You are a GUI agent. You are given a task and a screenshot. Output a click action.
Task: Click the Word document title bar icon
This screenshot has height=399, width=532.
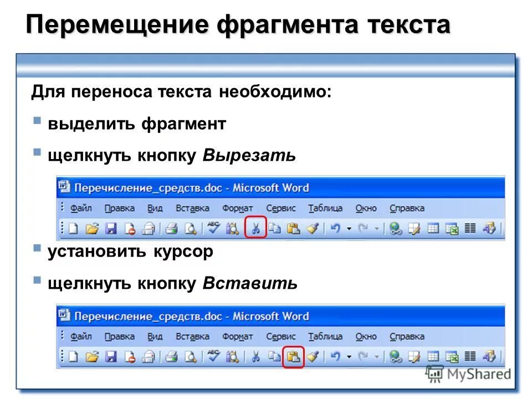[x=64, y=188]
